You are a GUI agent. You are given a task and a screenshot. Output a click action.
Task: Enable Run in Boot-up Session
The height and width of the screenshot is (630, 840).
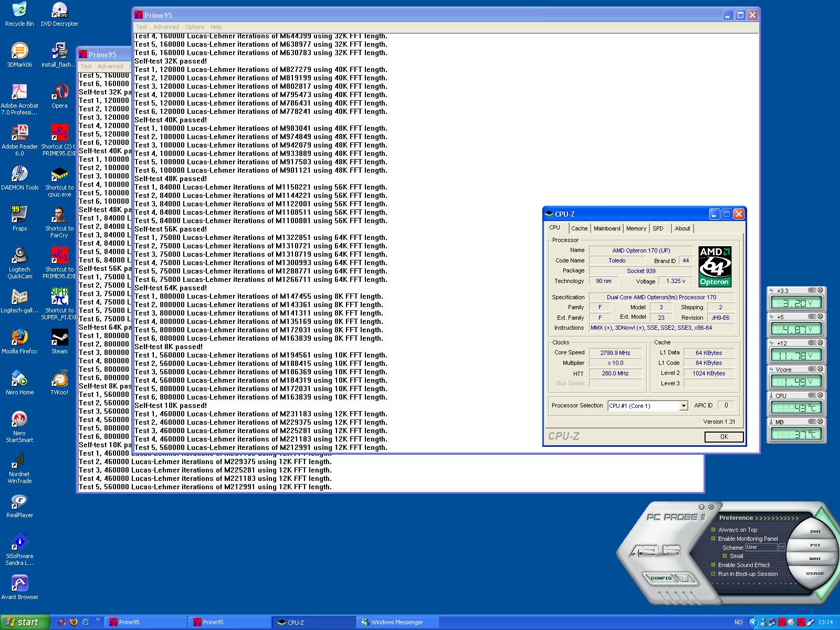pyautogui.click(x=713, y=574)
